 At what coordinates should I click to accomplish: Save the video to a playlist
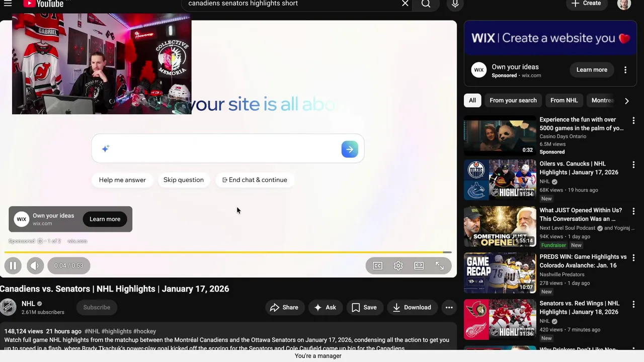364,307
